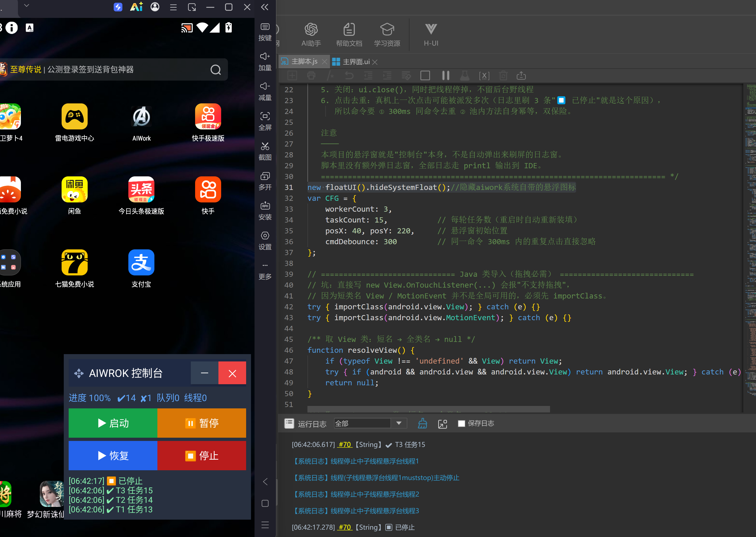Open the dropdown arrow in emulator title bar
The height and width of the screenshot is (537, 756).
click(x=27, y=6)
